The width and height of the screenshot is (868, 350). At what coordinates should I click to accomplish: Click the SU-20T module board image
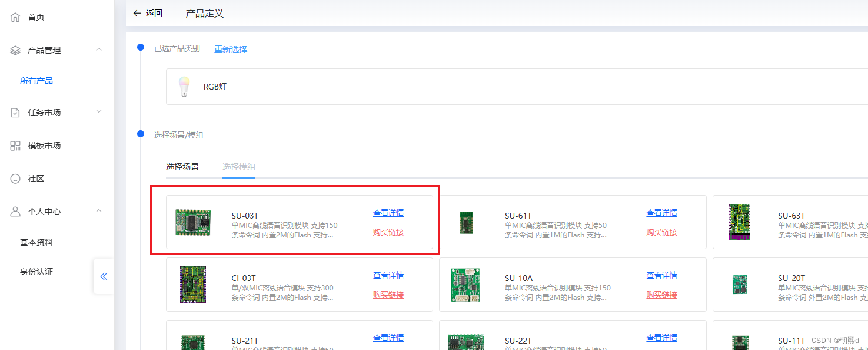tap(740, 285)
